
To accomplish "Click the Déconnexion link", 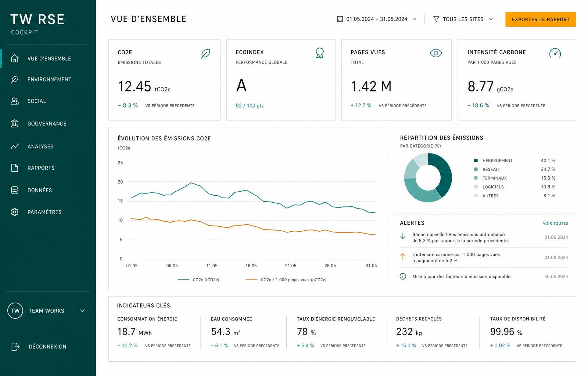I will (47, 347).
